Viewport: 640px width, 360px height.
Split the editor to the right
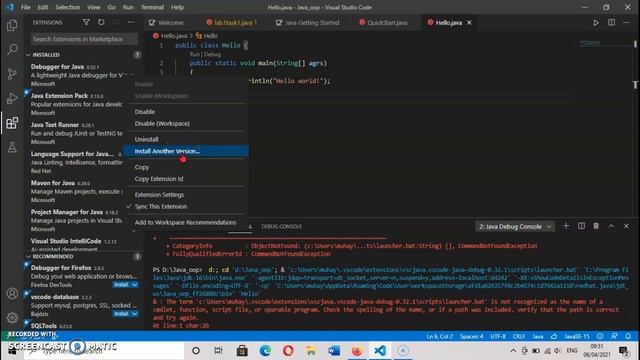coord(611,22)
